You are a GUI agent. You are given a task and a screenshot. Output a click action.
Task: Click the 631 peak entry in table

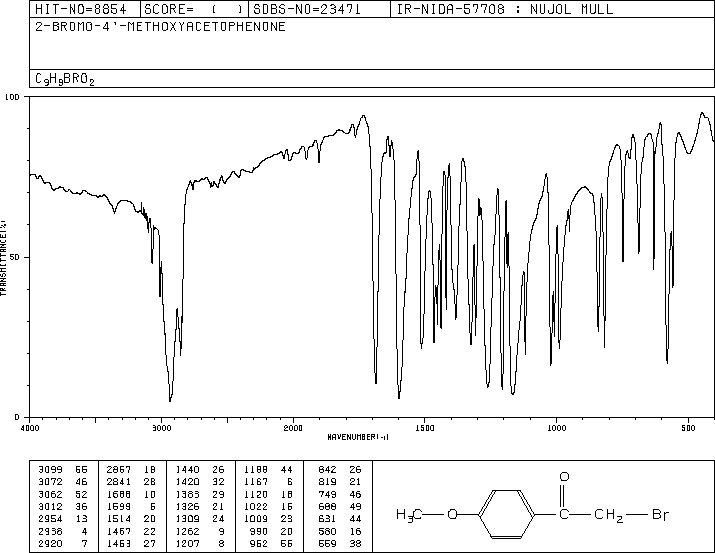[x=340, y=519]
